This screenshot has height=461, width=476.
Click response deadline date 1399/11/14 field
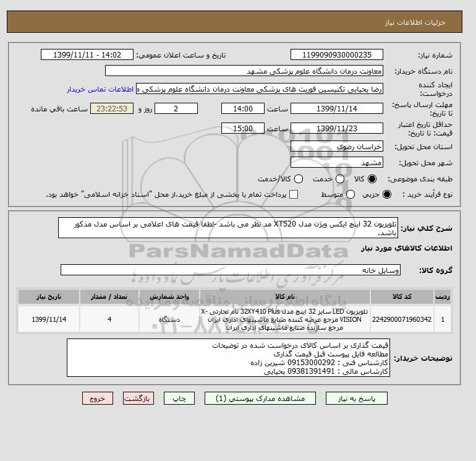pos(337,108)
